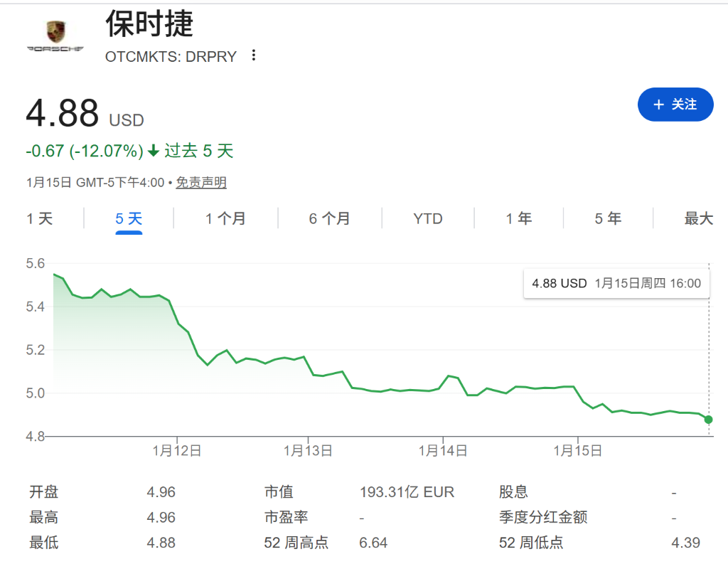Viewport: 728px width, 564px height.
Task: Select the 5 天 time range tab
Action: coord(129,218)
